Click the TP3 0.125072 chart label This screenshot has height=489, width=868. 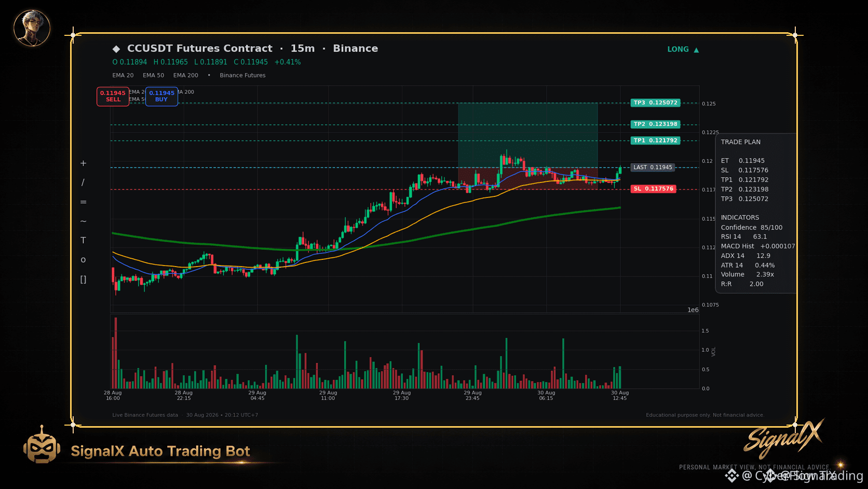point(655,103)
